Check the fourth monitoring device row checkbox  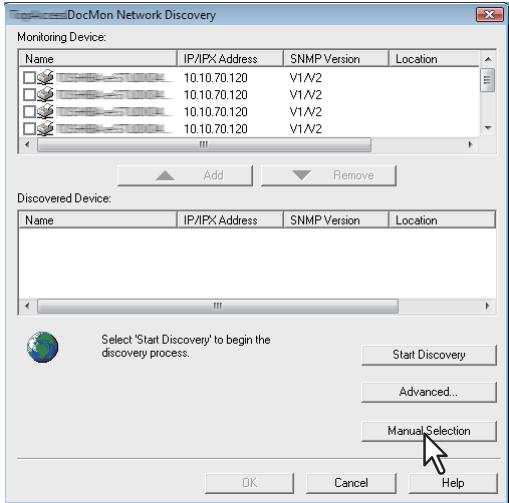point(29,129)
